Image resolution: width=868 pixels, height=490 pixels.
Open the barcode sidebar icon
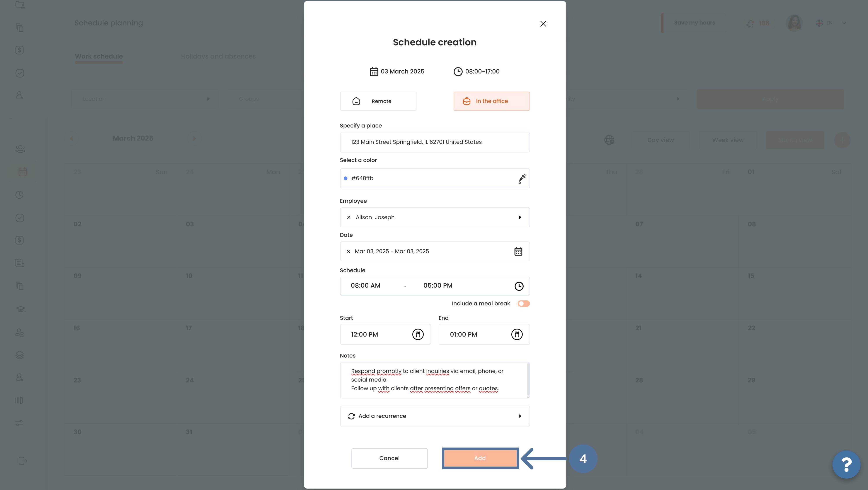coord(19,400)
